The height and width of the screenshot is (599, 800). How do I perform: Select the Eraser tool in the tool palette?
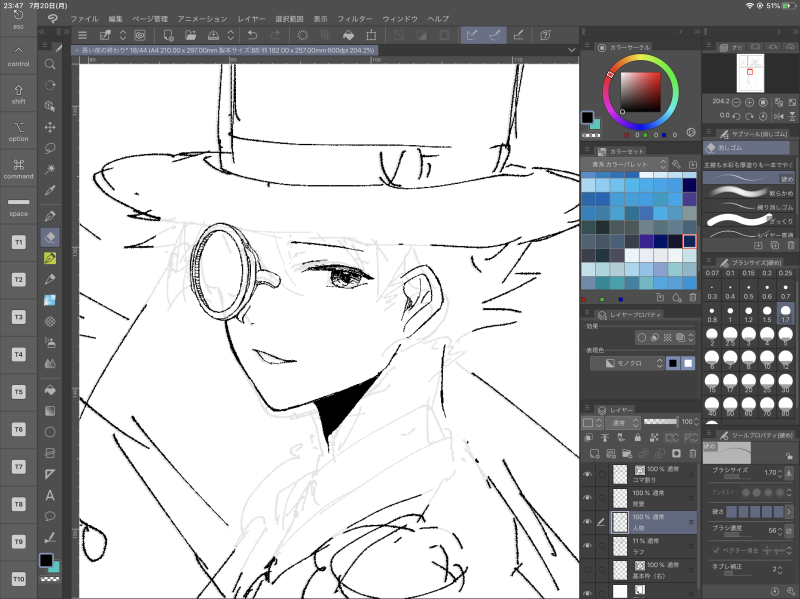point(50,237)
